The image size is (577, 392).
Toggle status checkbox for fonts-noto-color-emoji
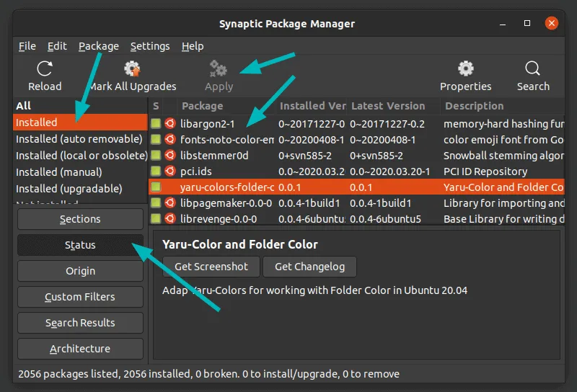tap(156, 140)
